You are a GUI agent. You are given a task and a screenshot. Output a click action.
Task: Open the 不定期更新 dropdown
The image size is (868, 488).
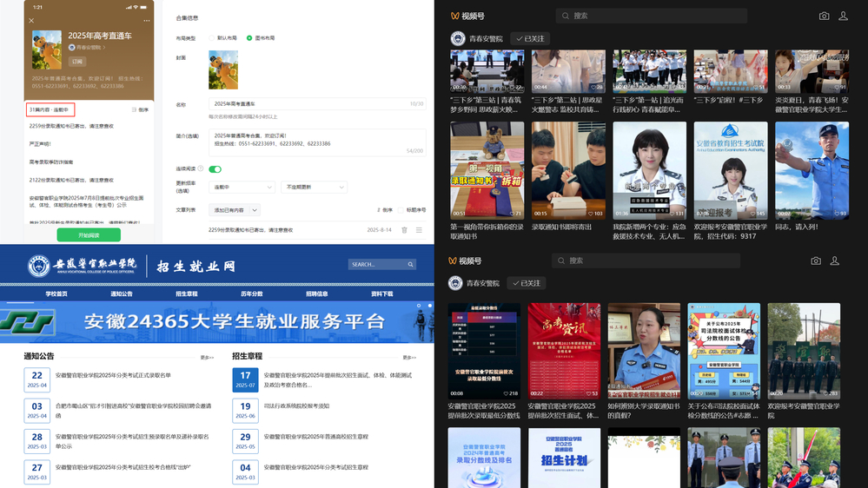[x=313, y=187]
